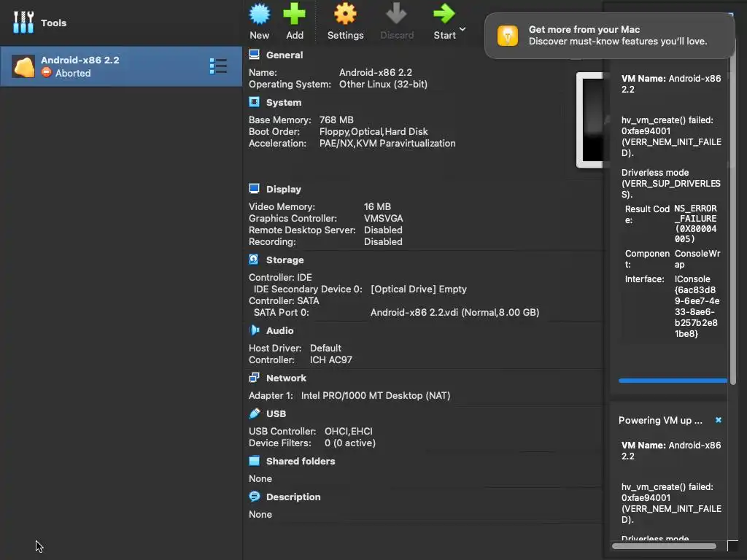Start the VM with green arrow
Viewport: 747px width, 560px height.
tap(444, 15)
